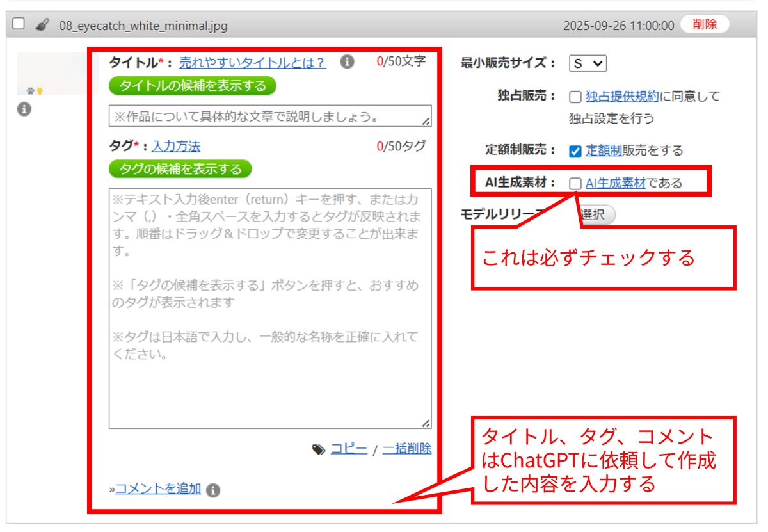Click the info icon below the thumbnail
This screenshot has width=768, height=532.
24,109
